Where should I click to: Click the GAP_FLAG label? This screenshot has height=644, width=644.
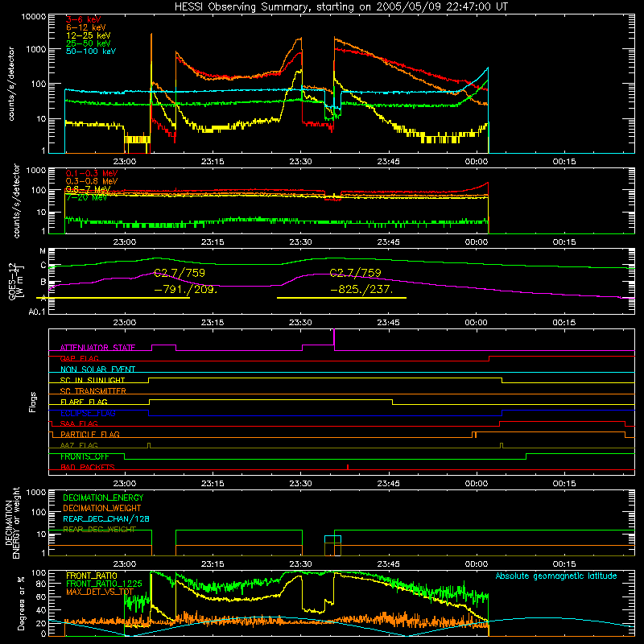coord(79,358)
